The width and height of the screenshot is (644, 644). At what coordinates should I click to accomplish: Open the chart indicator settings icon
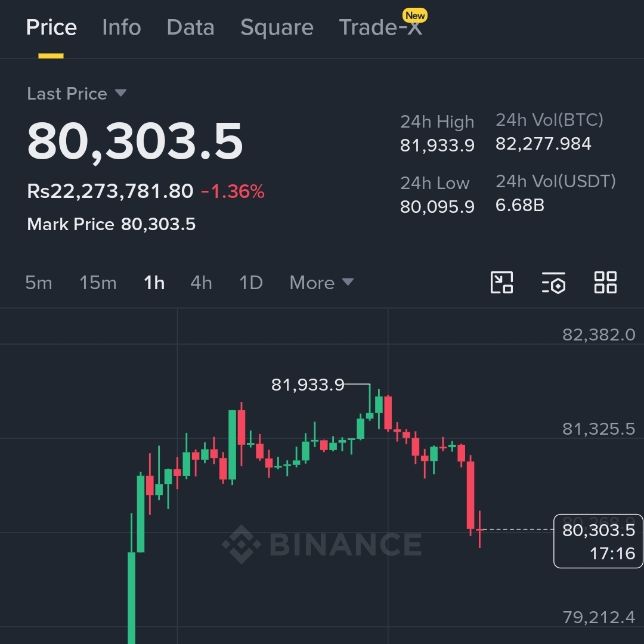pos(553,283)
